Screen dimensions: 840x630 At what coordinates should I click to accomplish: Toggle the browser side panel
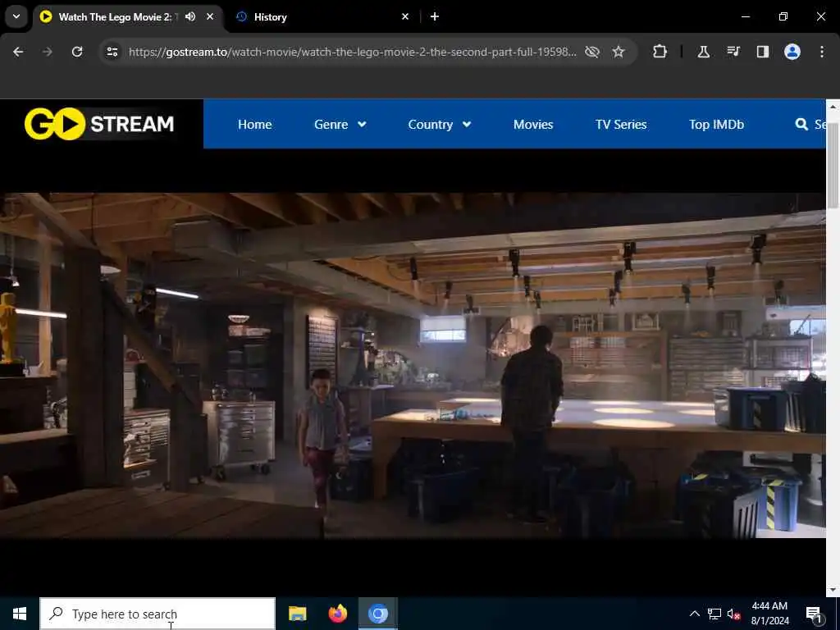763,52
